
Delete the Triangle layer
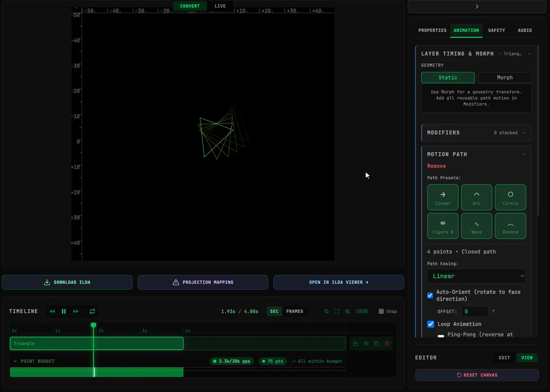[387, 343]
